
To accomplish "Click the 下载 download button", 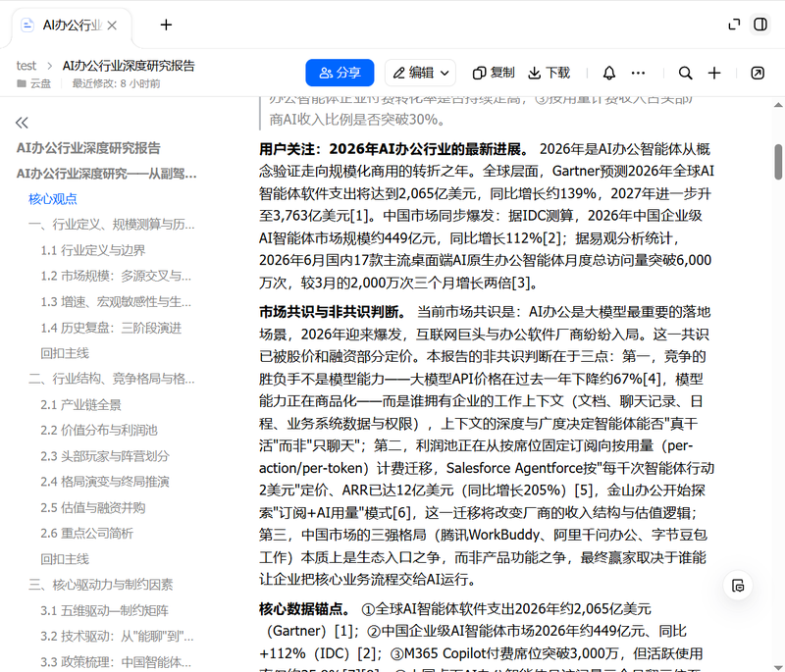I will pos(549,73).
